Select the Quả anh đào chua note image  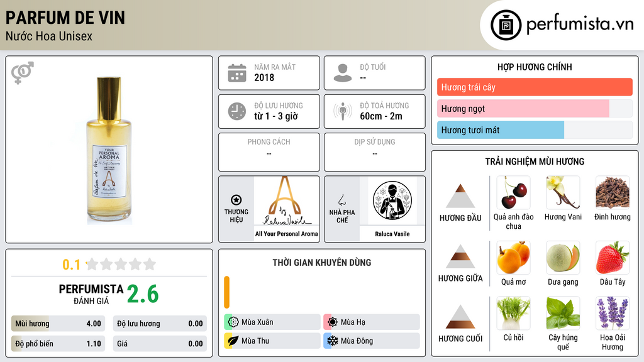513,192
